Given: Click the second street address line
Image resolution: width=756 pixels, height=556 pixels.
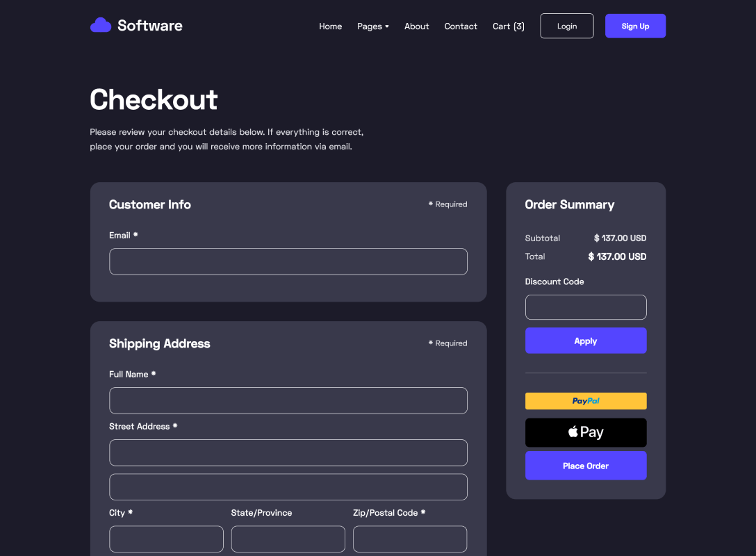Looking at the screenshot, I should pyautogui.click(x=288, y=486).
